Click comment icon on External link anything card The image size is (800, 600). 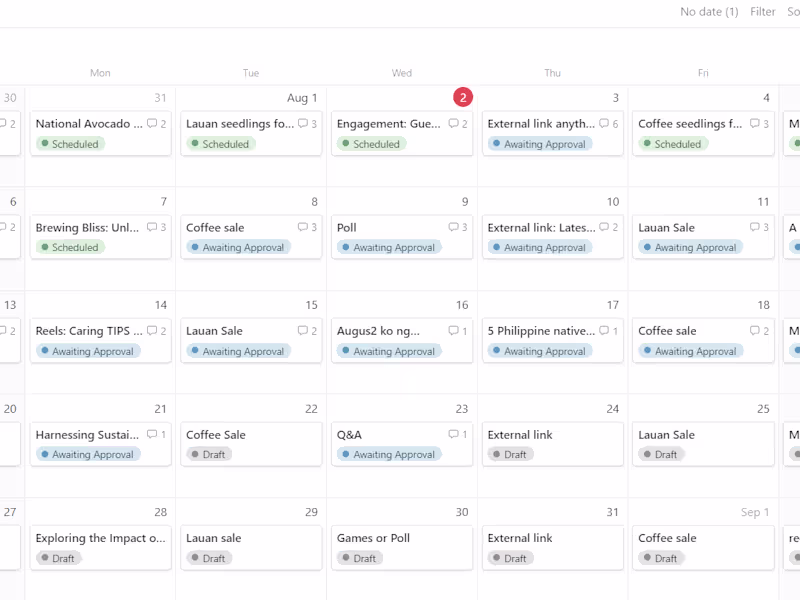point(604,124)
